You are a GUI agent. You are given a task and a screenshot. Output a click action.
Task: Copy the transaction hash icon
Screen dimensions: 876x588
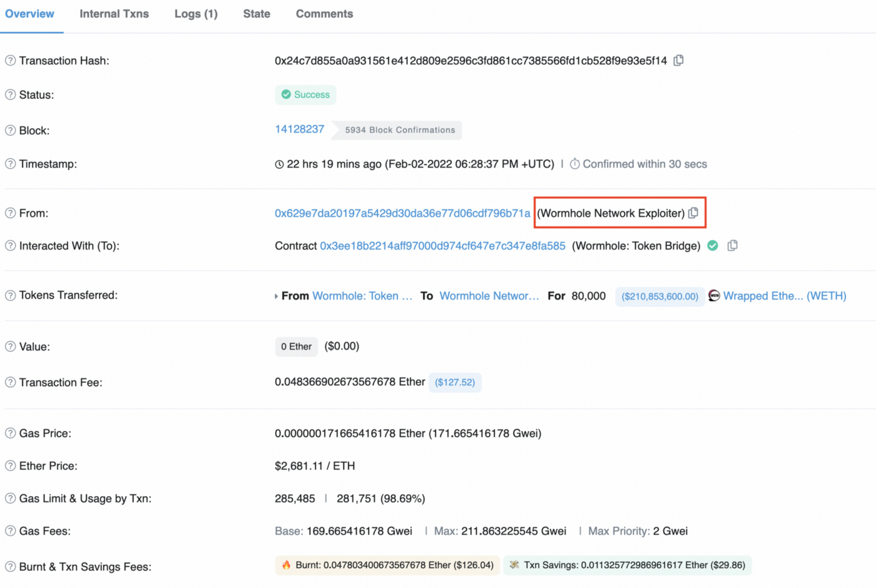click(678, 61)
